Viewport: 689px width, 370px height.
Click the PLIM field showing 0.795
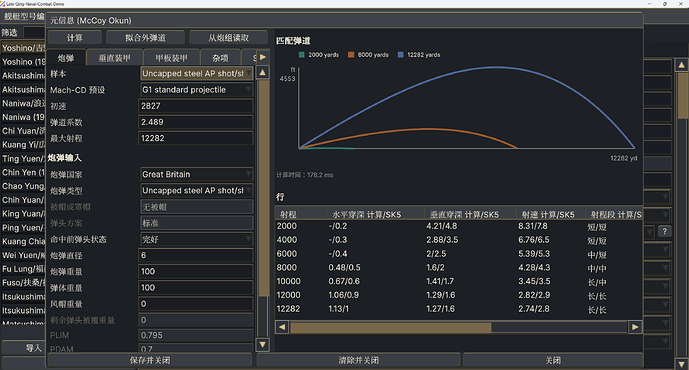(196, 335)
